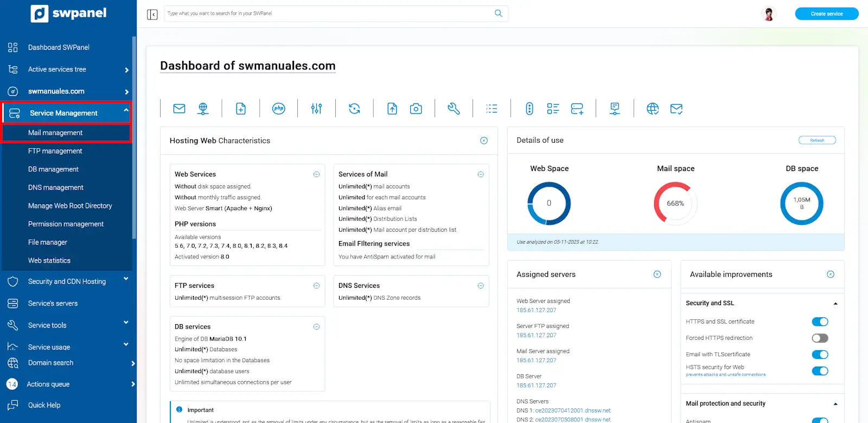Open Manage Web Root Directory
Image resolution: width=868 pixels, height=423 pixels.
pos(70,206)
